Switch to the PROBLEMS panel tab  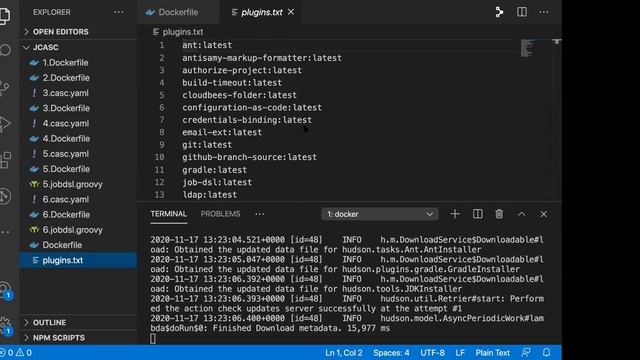(x=220, y=214)
